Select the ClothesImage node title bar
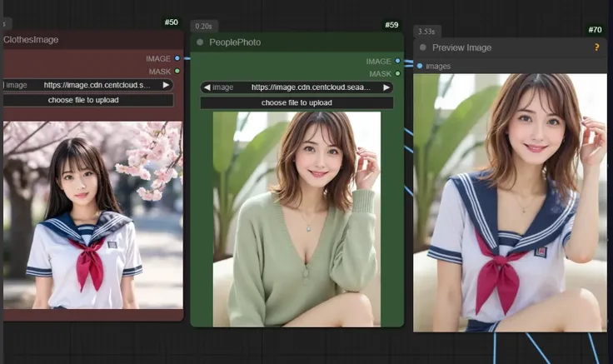This screenshot has height=364, width=613. (x=83, y=40)
